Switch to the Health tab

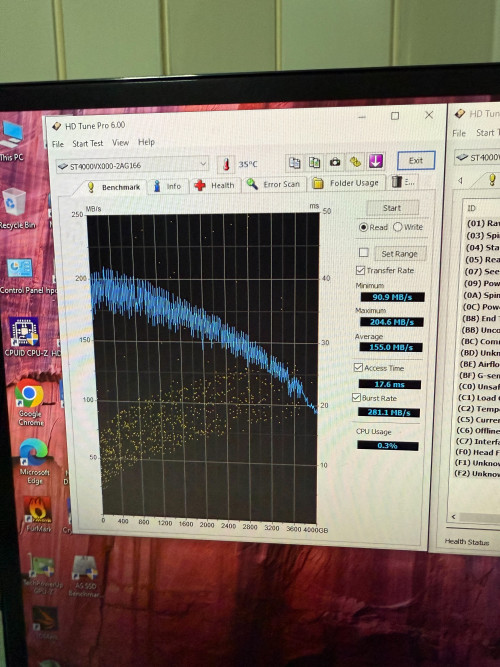[x=215, y=185]
